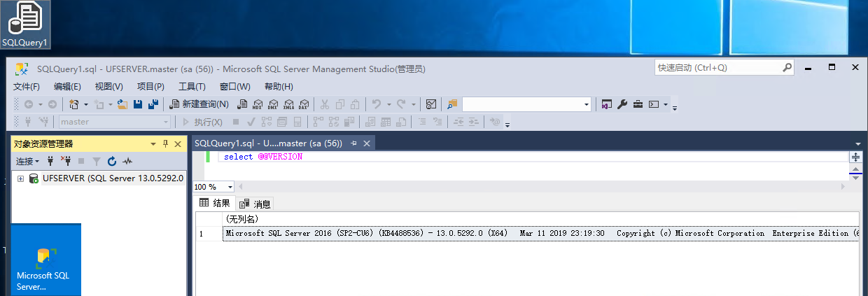Open Properties with the wrench icon

click(622, 104)
